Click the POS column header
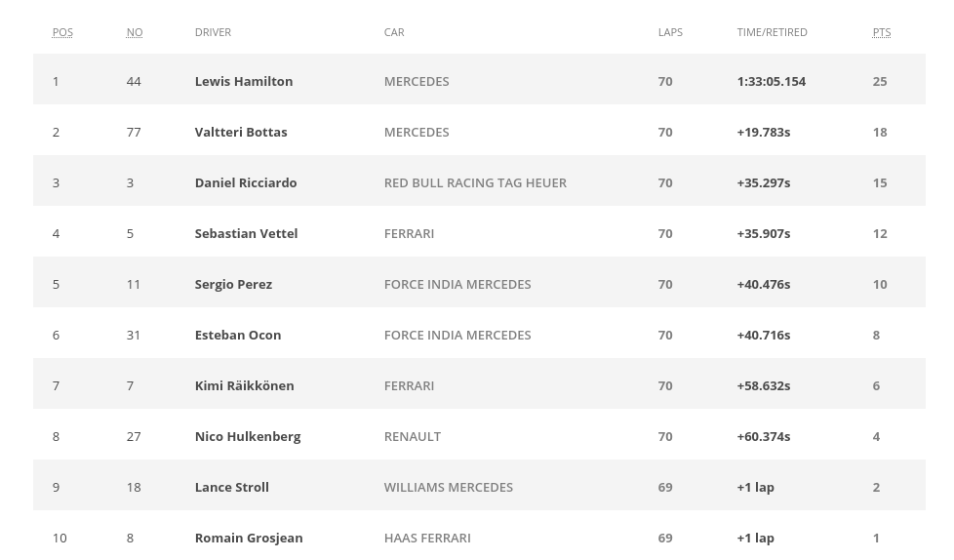The width and height of the screenshot is (954, 560). (x=62, y=32)
